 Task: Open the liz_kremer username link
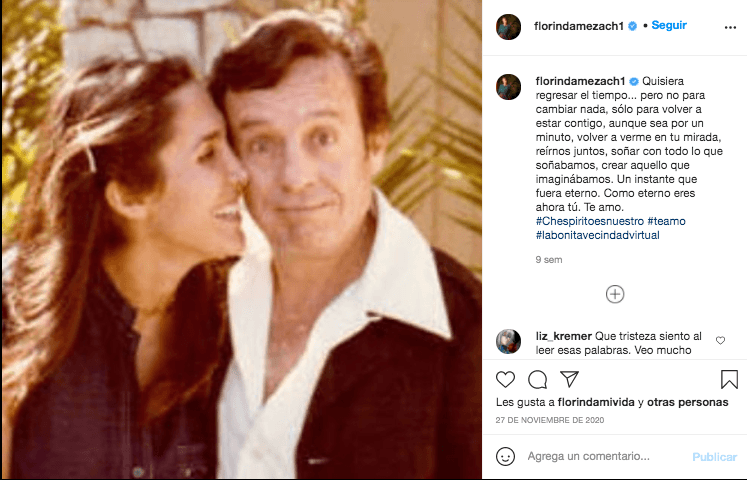point(564,336)
